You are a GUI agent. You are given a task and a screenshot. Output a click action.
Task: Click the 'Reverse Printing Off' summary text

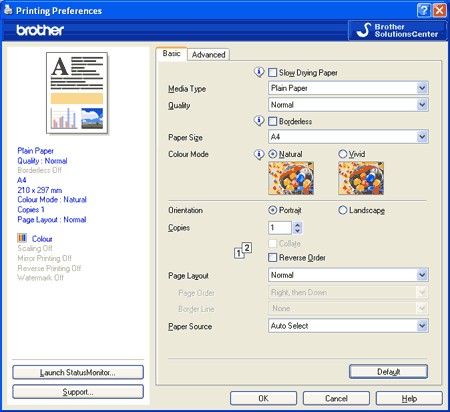tap(49, 268)
